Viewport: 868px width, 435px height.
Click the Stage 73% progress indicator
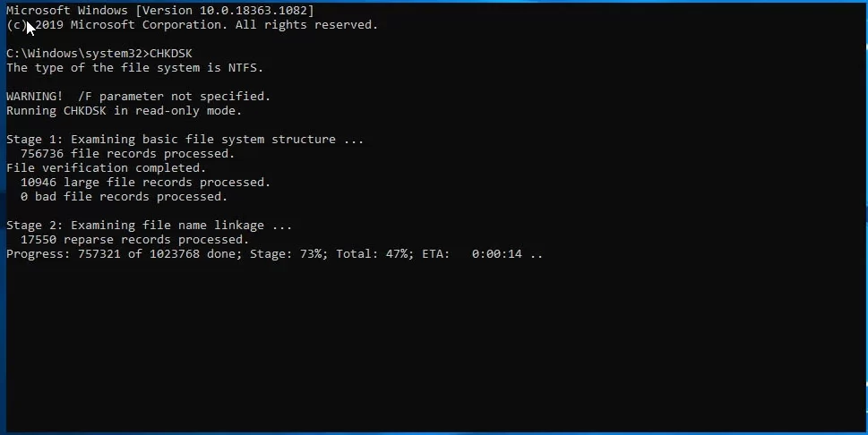288,254
